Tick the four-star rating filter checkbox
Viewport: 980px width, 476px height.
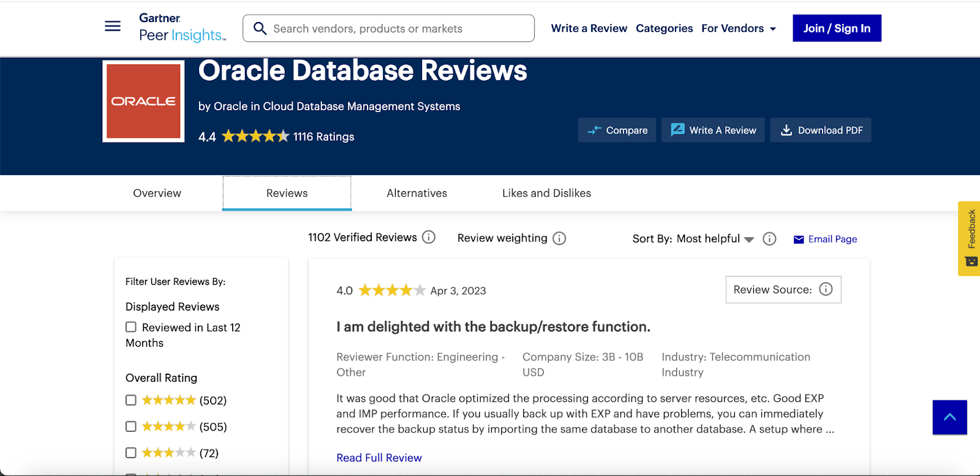coord(131,426)
